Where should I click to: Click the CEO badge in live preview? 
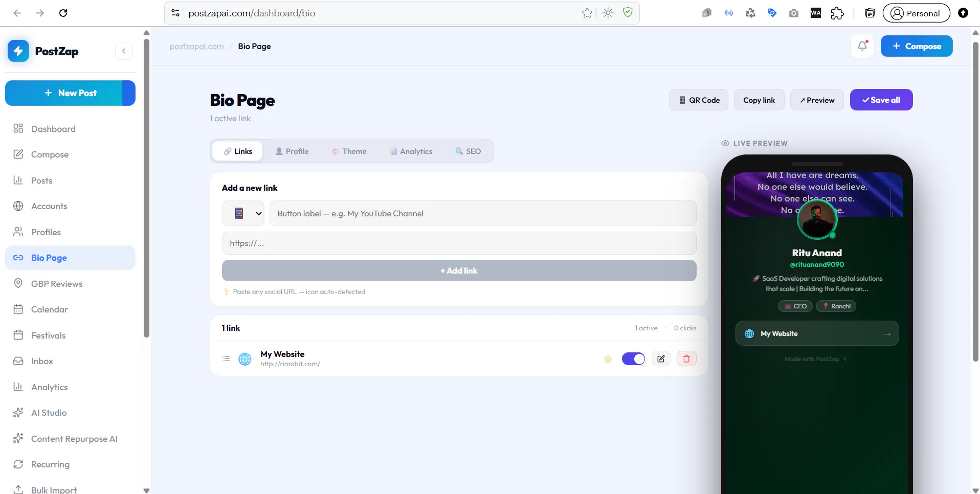pos(795,306)
